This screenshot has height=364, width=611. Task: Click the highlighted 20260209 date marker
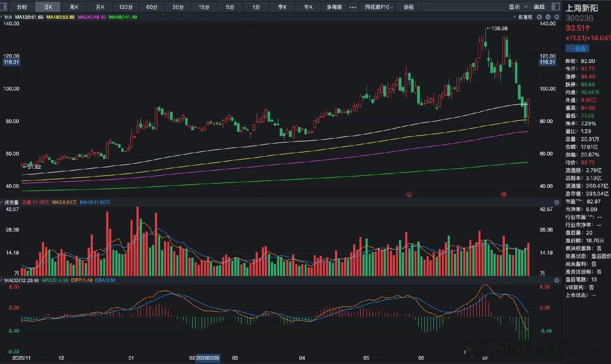[208, 358]
